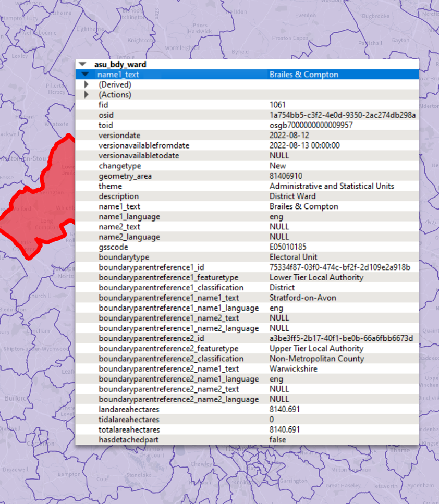Select the theme attribute value

tap(332, 186)
